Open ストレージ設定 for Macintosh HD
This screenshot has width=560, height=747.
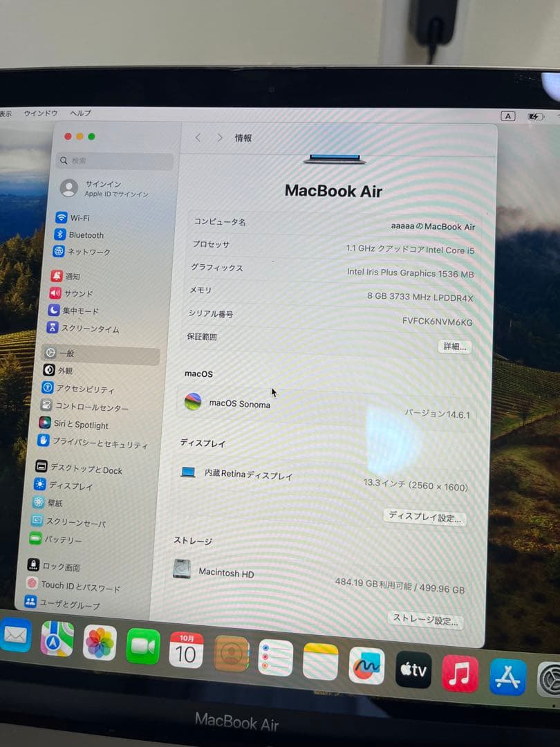coord(425,621)
